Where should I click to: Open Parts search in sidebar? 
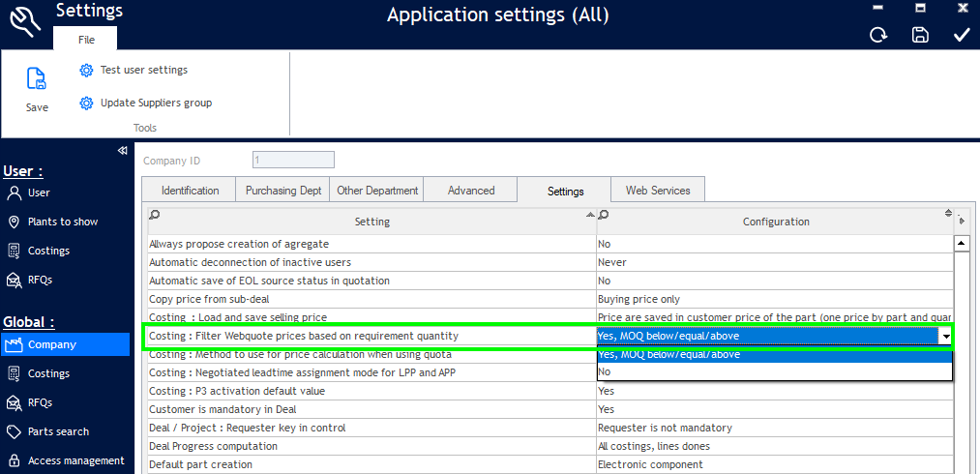point(58,431)
